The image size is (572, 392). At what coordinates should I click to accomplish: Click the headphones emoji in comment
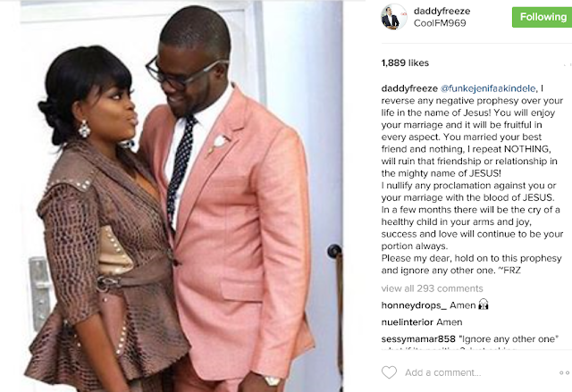point(484,304)
